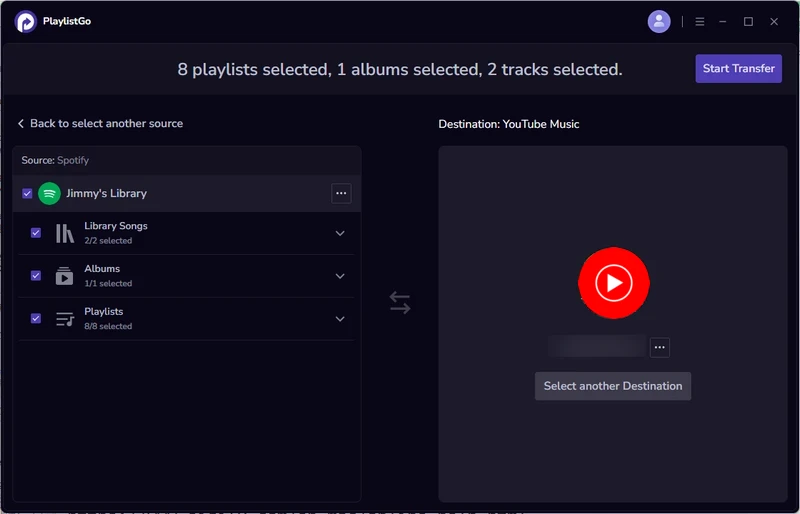The height and width of the screenshot is (514, 800).
Task: Uncheck the Albums checkbox
Action: pos(36,276)
